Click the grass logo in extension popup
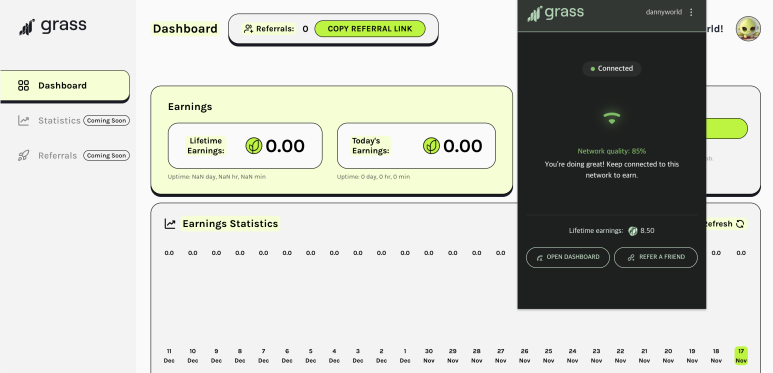This screenshot has height=373, width=773. click(555, 13)
